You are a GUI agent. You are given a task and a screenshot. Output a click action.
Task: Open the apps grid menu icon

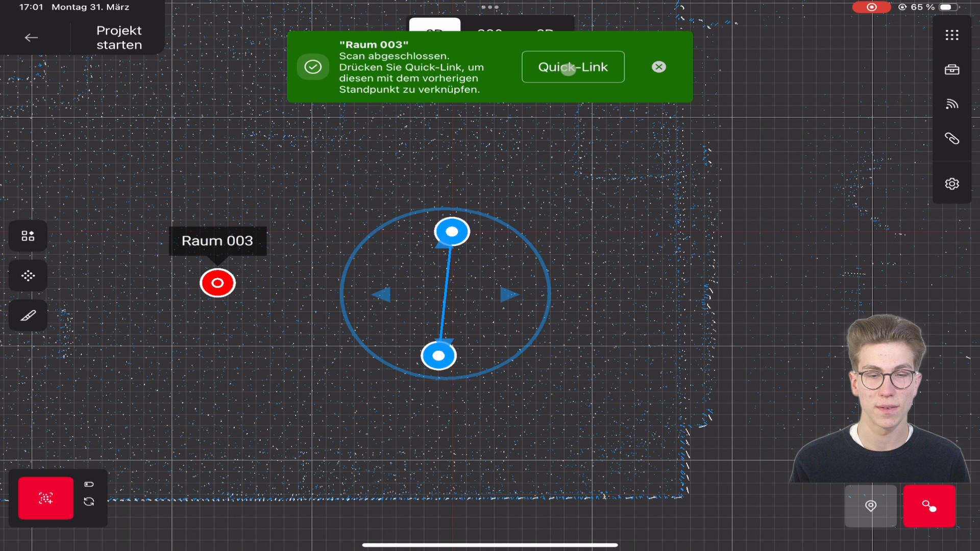pos(952,35)
